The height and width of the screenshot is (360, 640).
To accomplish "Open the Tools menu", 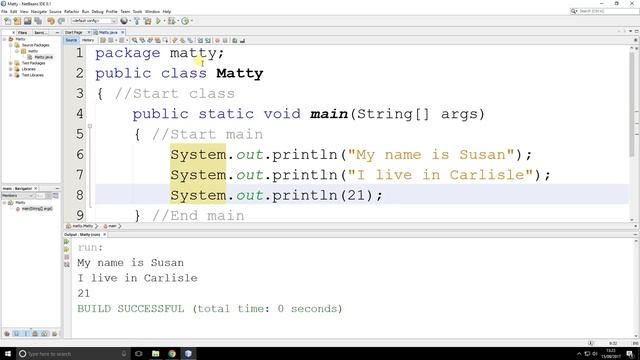I will [x=137, y=11].
